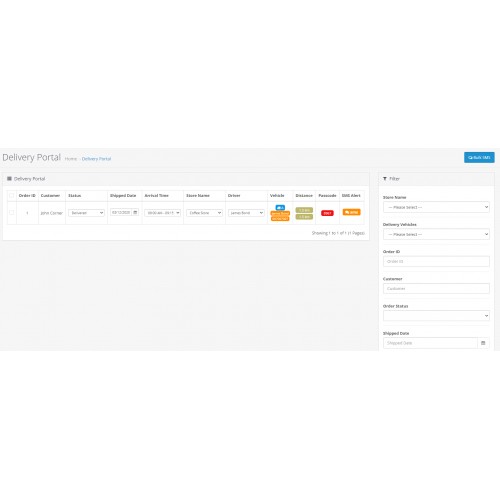Viewport: 500px width, 500px height.
Task: Toggle the select-all checkbox in table header
Action: point(12,196)
